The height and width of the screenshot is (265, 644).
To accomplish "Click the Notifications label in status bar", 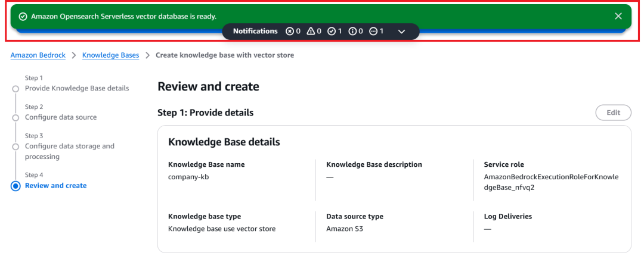I will [x=255, y=31].
